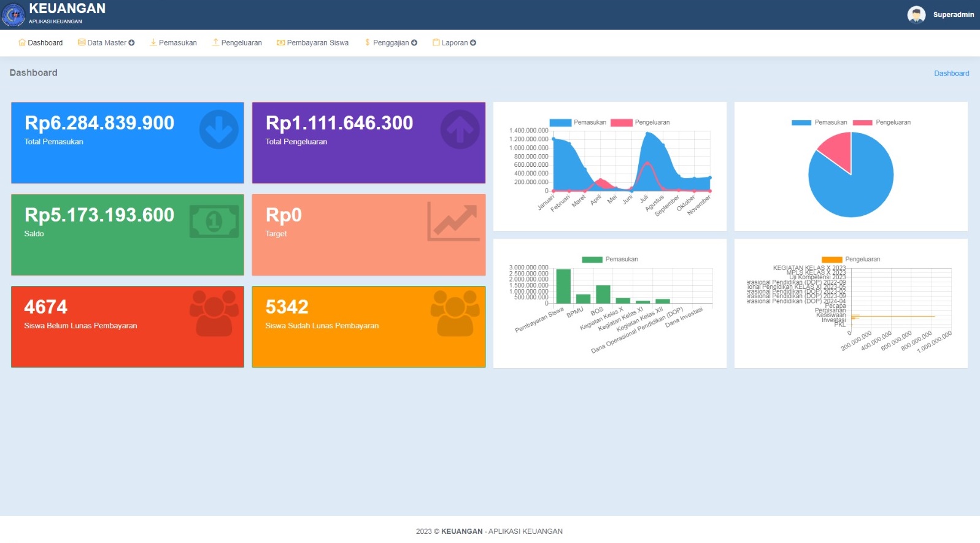Click the down-arrow icon on Total Pemasukan card
The width and height of the screenshot is (980, 543).
click(218, 129)
